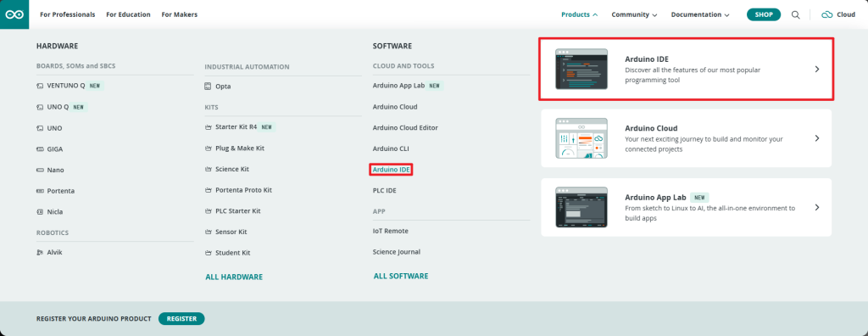
Task: Click the Arduino infinity logo
Action: pos(14,14)
